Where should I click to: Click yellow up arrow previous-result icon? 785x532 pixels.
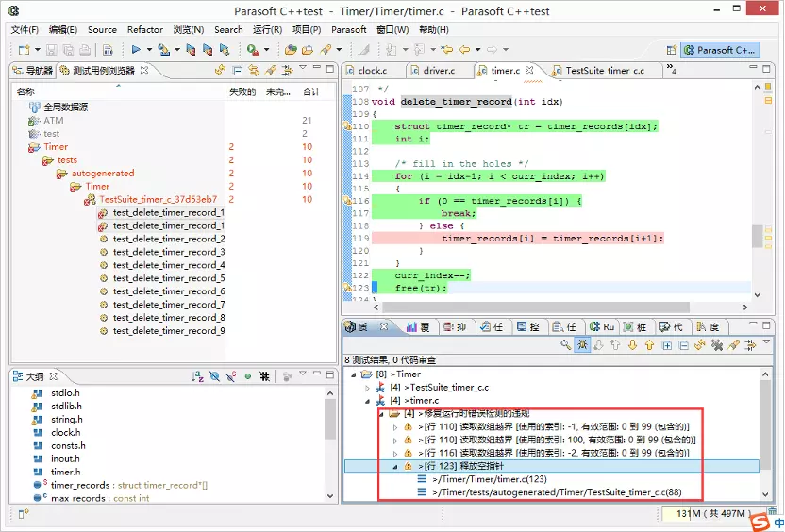tap(649, 344)
